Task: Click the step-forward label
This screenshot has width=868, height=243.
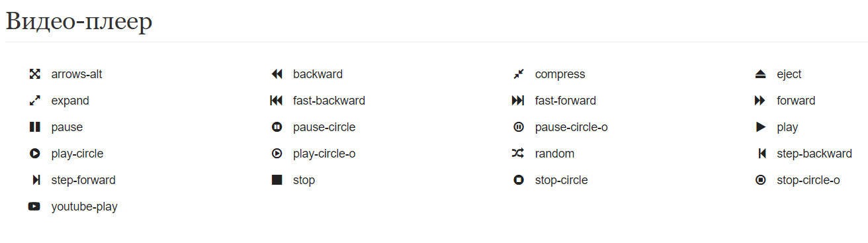Action: [83, 180]
